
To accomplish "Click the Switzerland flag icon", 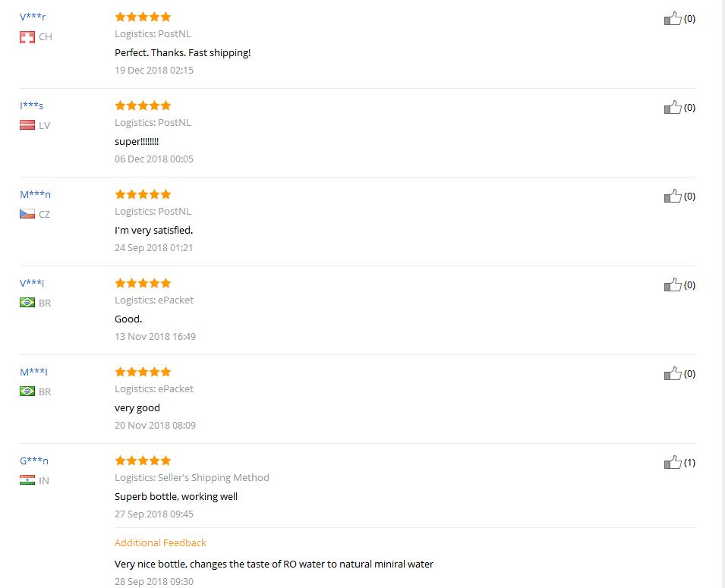I will tap(27, 37).
